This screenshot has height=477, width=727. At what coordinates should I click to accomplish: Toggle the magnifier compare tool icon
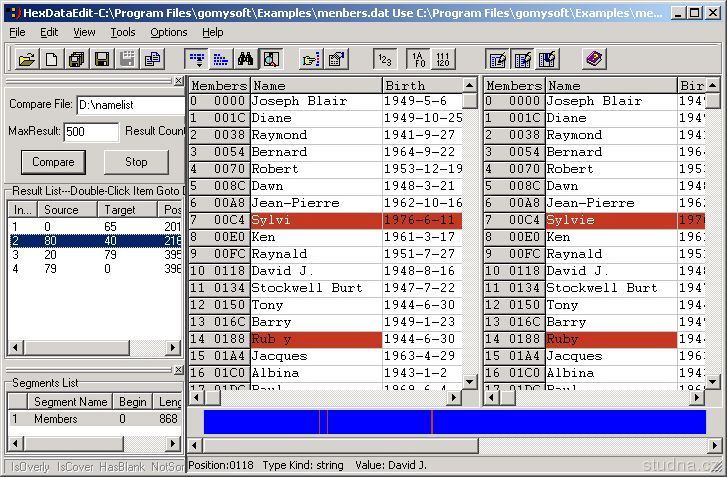point(271,59)
